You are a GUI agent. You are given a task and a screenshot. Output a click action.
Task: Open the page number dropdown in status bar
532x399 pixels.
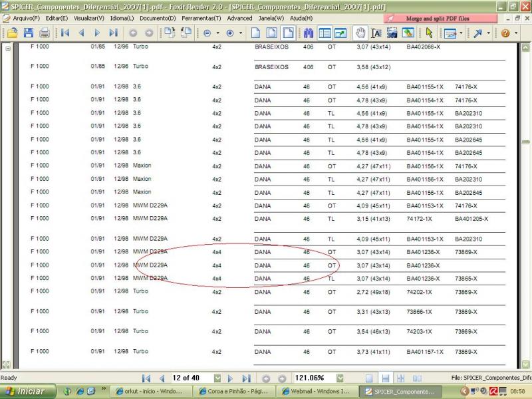(x=217, y=378)
